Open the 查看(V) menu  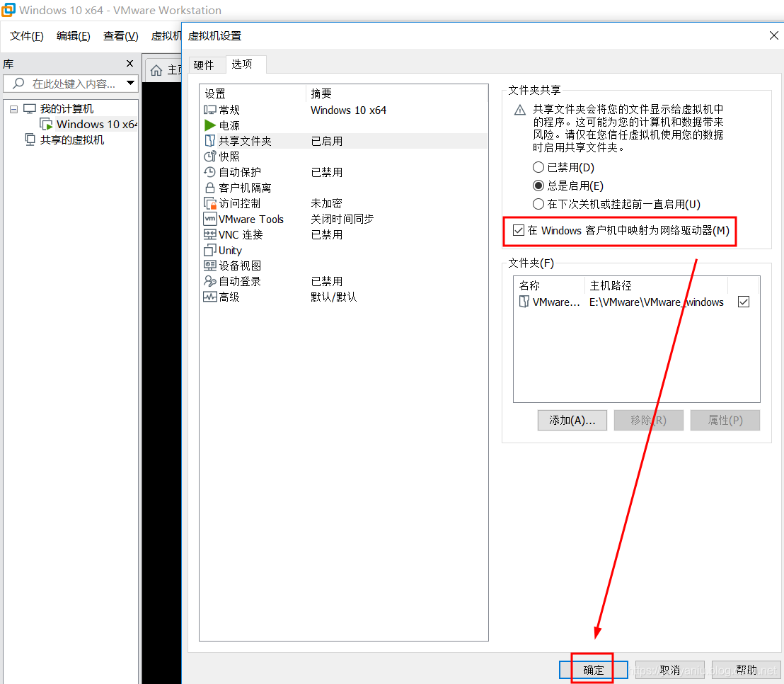(120, 35)
